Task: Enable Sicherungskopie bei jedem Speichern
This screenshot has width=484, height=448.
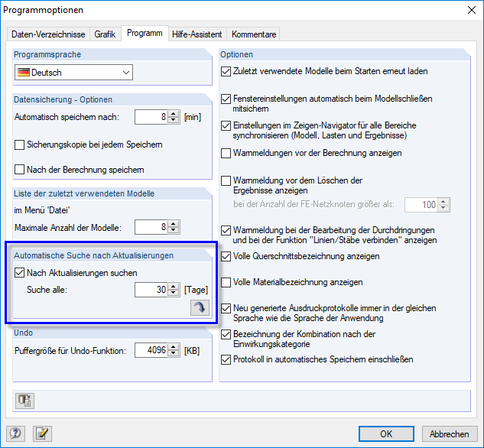Action: (x=19, y=144)
